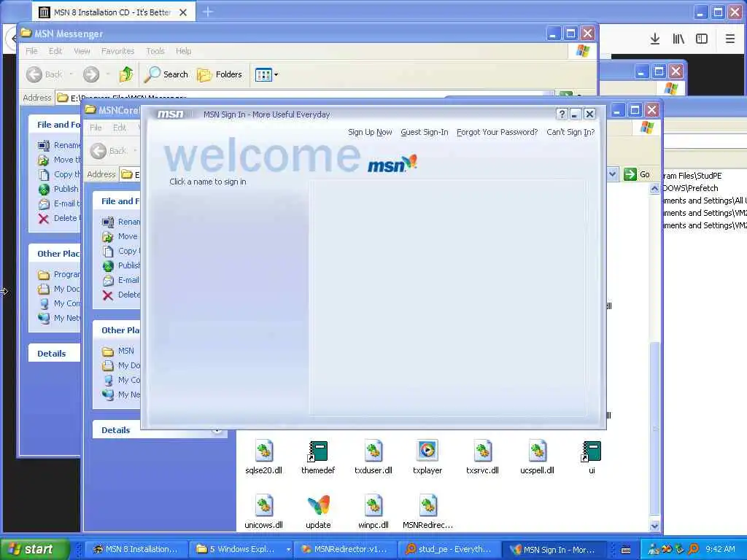This screenshot has width=747, height=560.
Task: Expand Details panel in MSN Messenger sidebar
Action: coord(52,354)
